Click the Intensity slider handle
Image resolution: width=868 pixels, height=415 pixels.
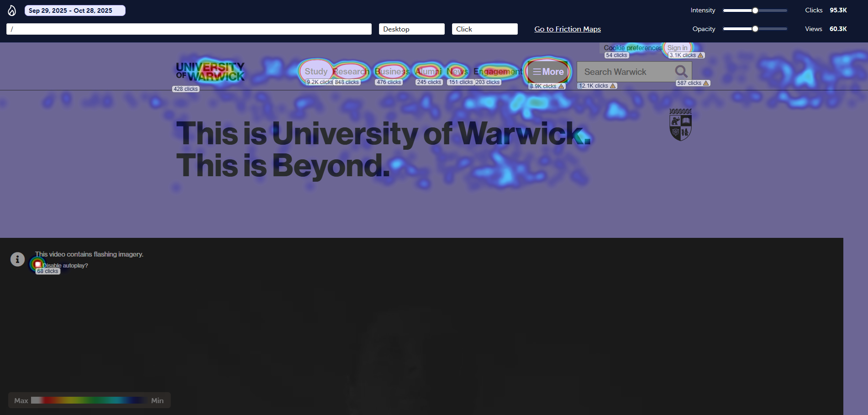(x=755, y=11)
